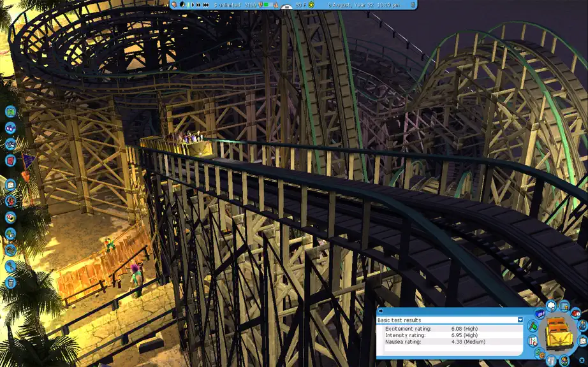Click the '$ unlimited' money display
This screenshot has width=588, height=367.
[x=227, y=5]
